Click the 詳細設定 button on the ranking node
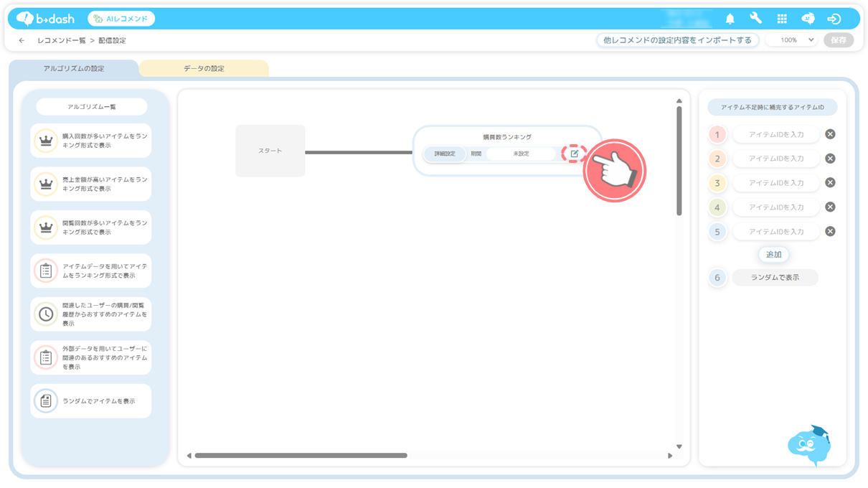The image size is (868, 488). pyautogui.click(x=445, y=154)
